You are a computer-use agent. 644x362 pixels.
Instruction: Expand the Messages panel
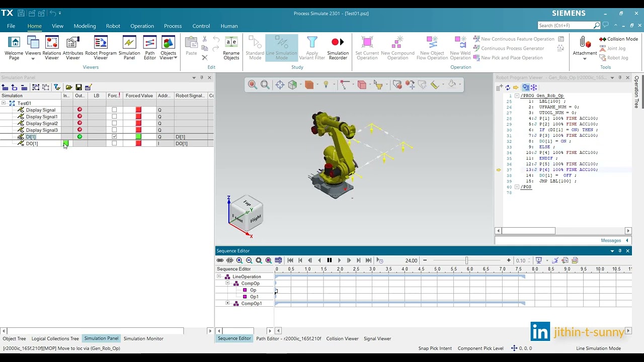(627, 240)
